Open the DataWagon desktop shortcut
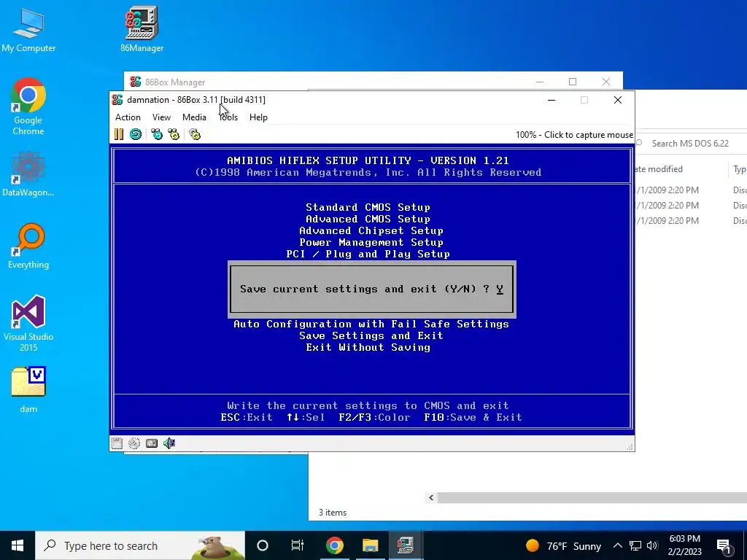747x560 pixels. pos(28,174)
